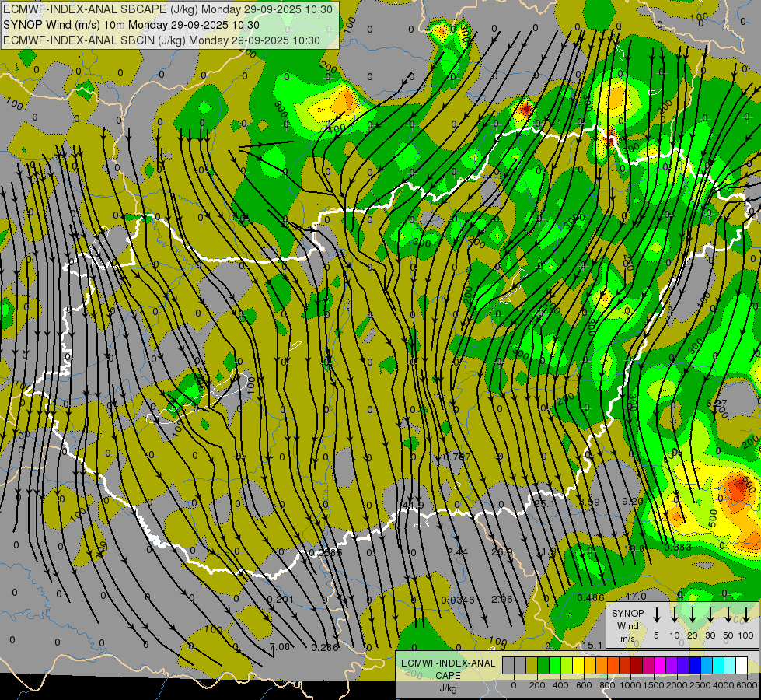Viewport: 761px width, 700px height.
Task: Click the ECMWF-INDEX-ANAL CAPE legend label
Action: [448, 669]
